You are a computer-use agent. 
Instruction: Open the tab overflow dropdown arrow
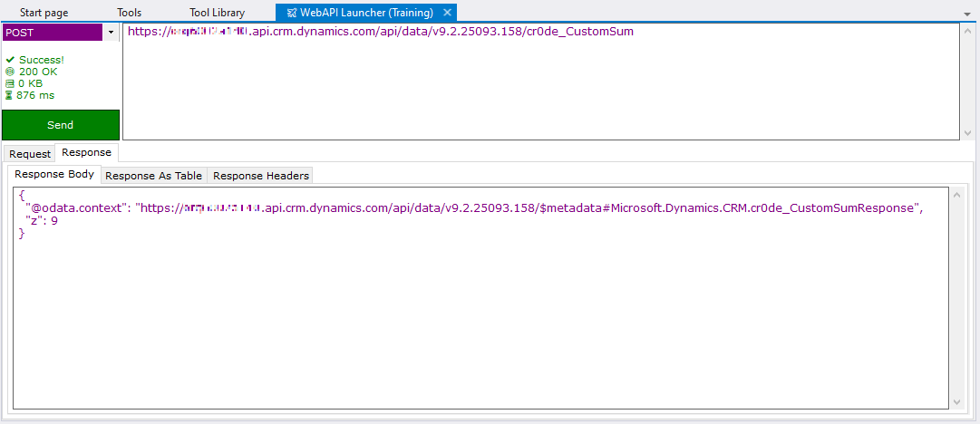(966, 14)
